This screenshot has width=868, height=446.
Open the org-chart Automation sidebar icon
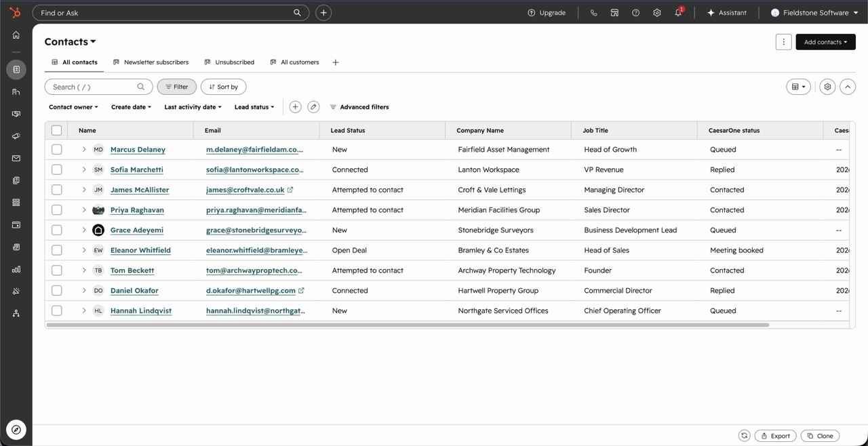coord(16,313)
